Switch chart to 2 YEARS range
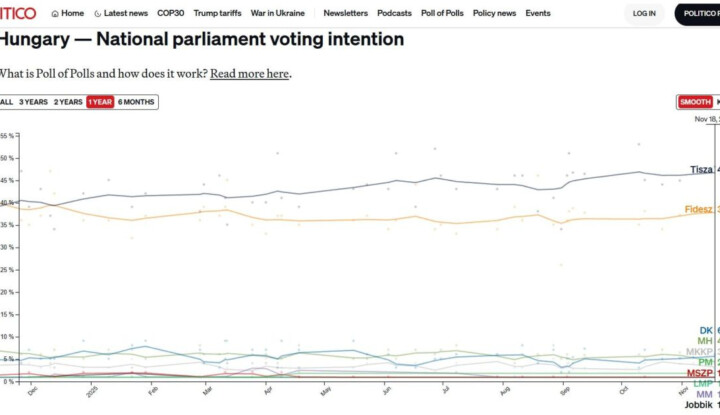The width and height of the screenshot is (720, 415). (68, 102)
